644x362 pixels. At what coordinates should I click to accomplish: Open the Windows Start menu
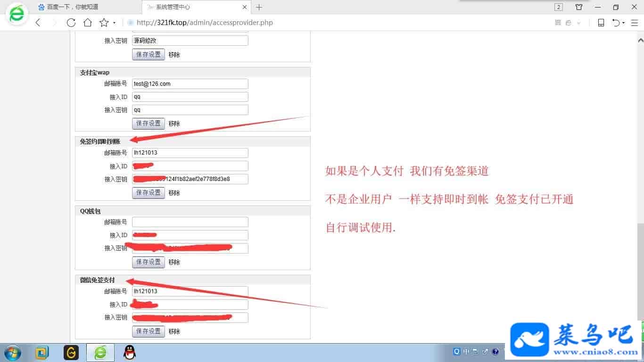(13, 353)
